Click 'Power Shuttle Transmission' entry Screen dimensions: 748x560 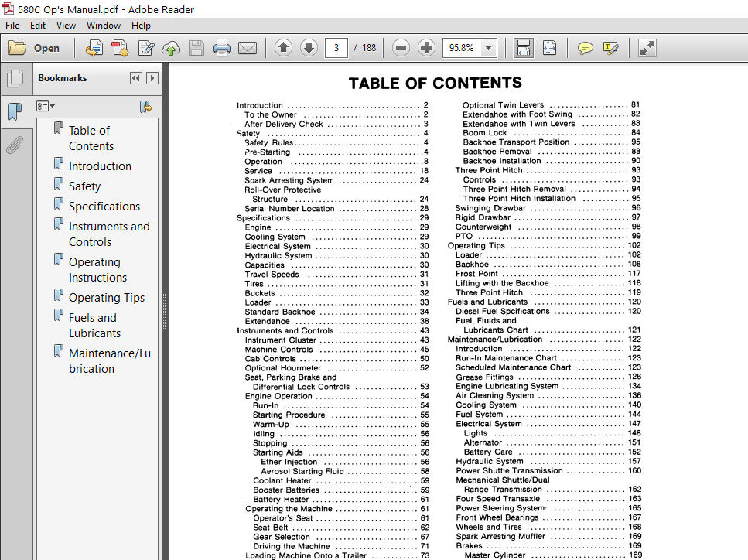pyautogui.click(x=548, y=470)
